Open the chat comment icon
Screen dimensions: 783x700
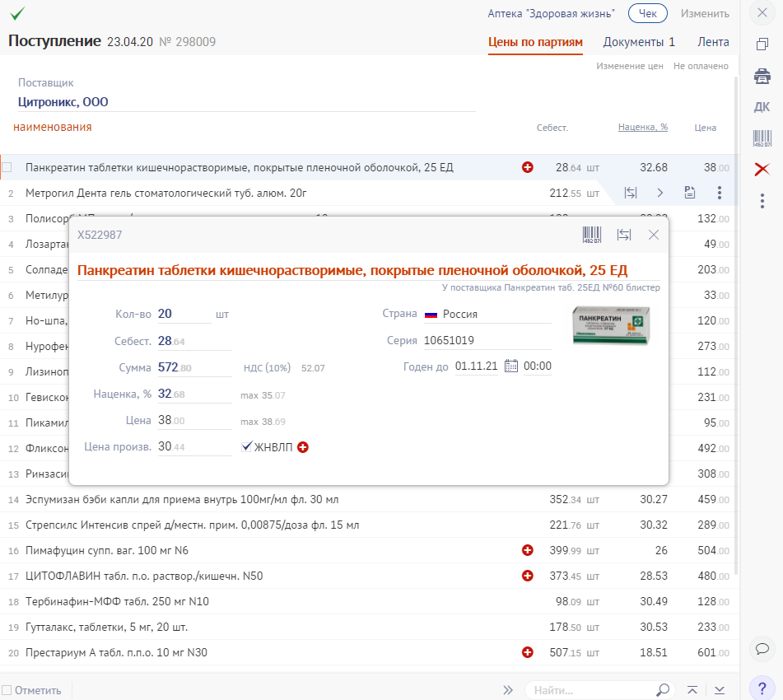click(762, 649)
